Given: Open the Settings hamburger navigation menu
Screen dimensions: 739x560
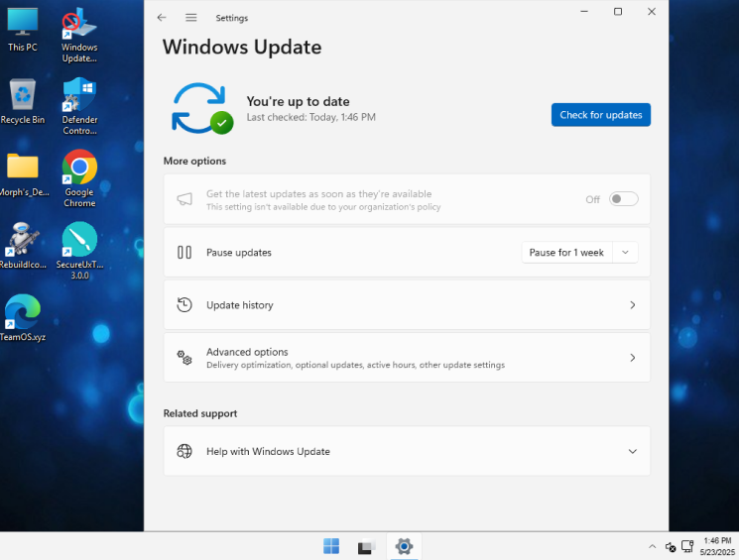Looking at the screenshot, I should point(190,18).
